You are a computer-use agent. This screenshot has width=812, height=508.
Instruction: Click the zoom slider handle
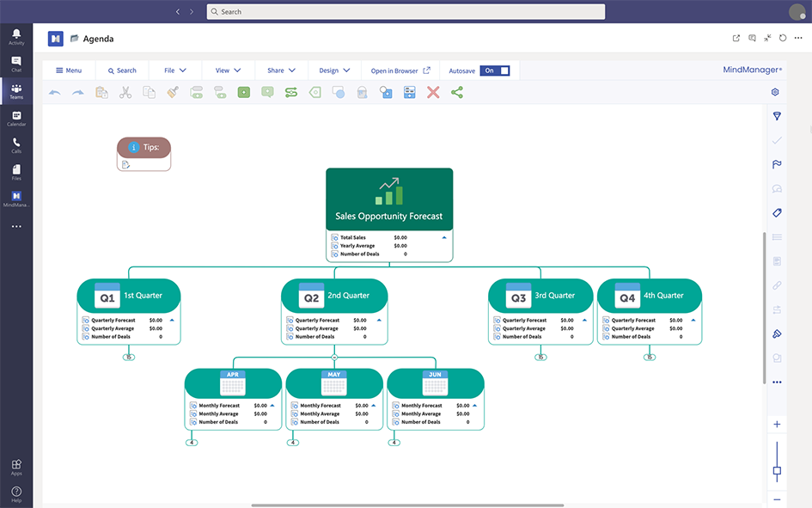pos(777,471)
